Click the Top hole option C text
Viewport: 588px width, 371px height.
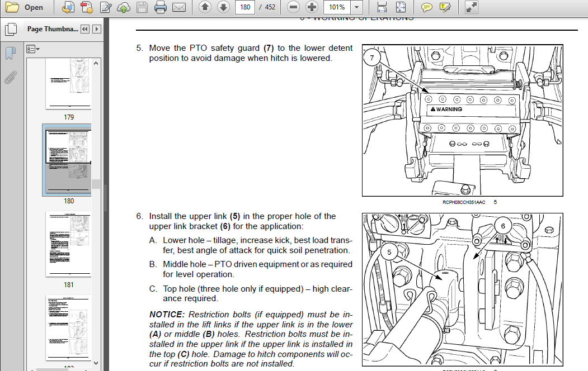click(x=257, y=293)
